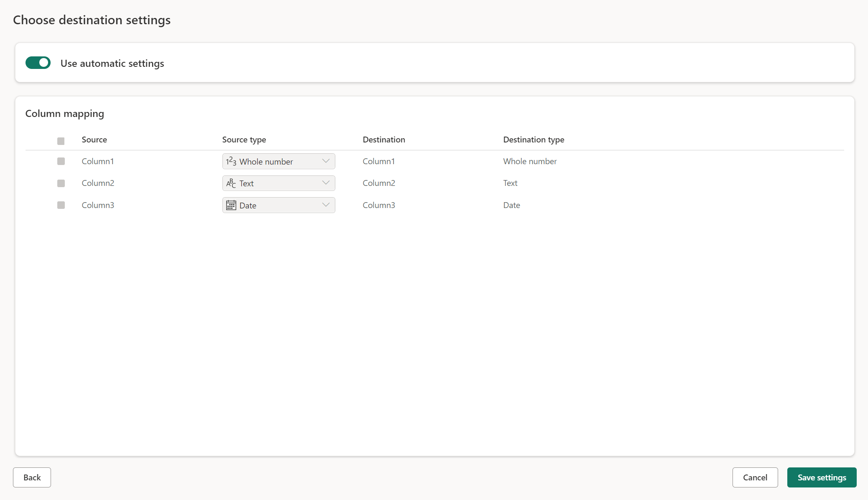This screenshot has width=868, height=500.
Task: Click the Save settings button
Action: click(822, 477)
